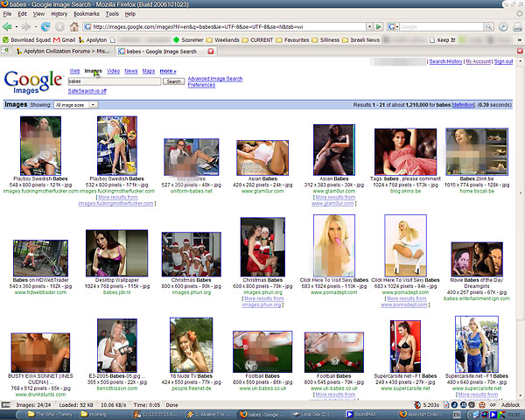Toggle the SafeSearch is off link
The height and width of the screenshot is (420, 525).
click(87, 91)
